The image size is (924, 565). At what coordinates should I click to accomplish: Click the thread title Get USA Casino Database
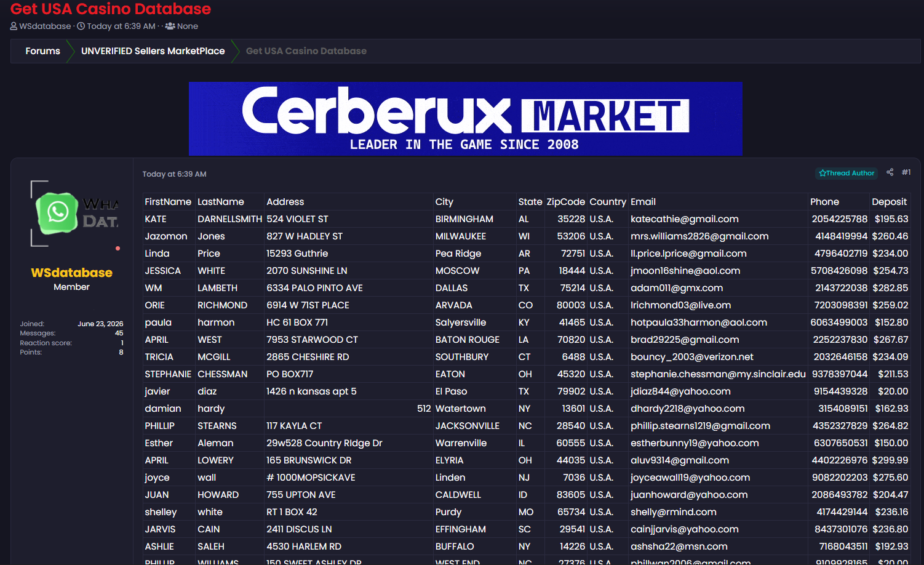(111, 9)
